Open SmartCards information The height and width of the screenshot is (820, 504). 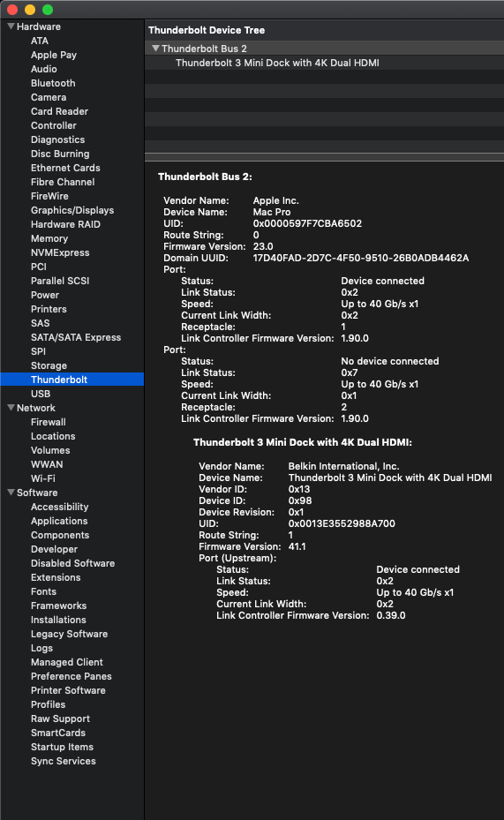58,733
